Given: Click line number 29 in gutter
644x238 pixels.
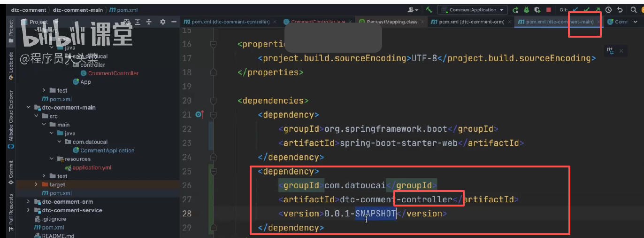Looking at the screenshot, I should [x=186, y=228].
